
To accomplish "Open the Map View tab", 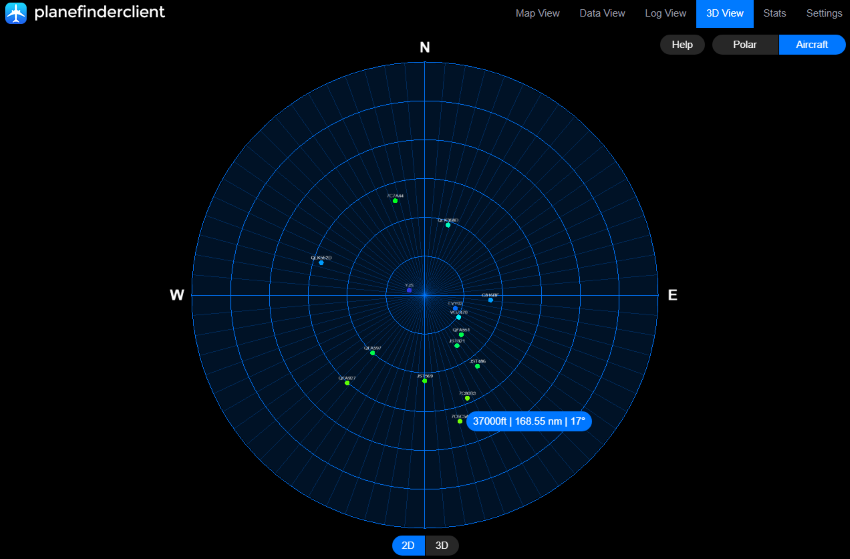I will click(537, 13).
